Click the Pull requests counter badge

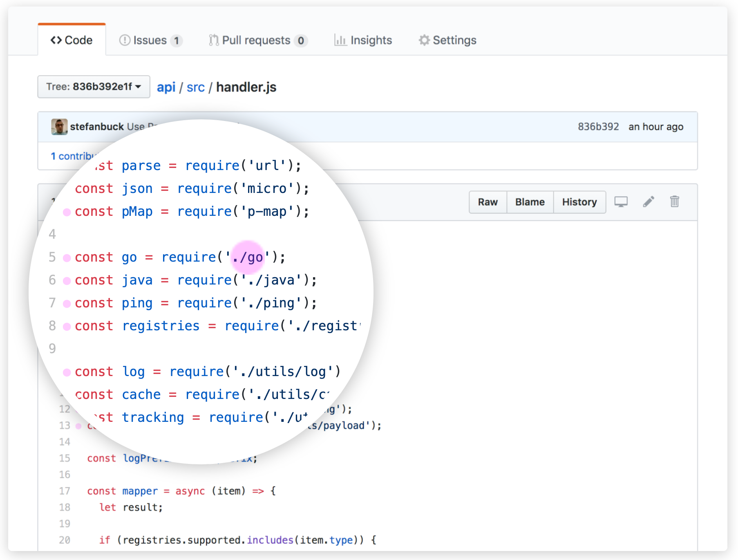click(x=301, y=40)
